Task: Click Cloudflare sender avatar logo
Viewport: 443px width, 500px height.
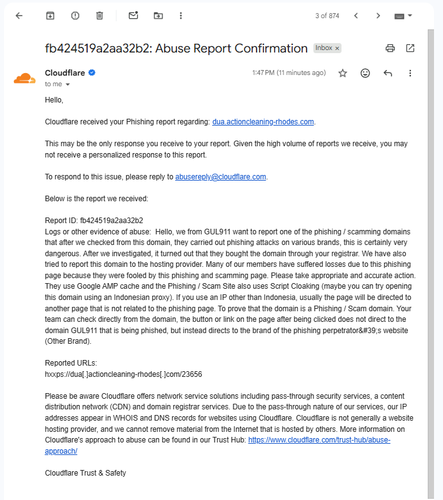Action: point(25,78)
